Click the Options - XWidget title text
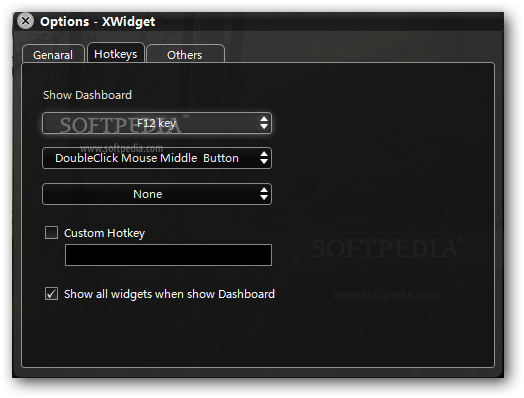Image resolution: width=524 pixels, height=398 pixels. (x=97, y=22)
